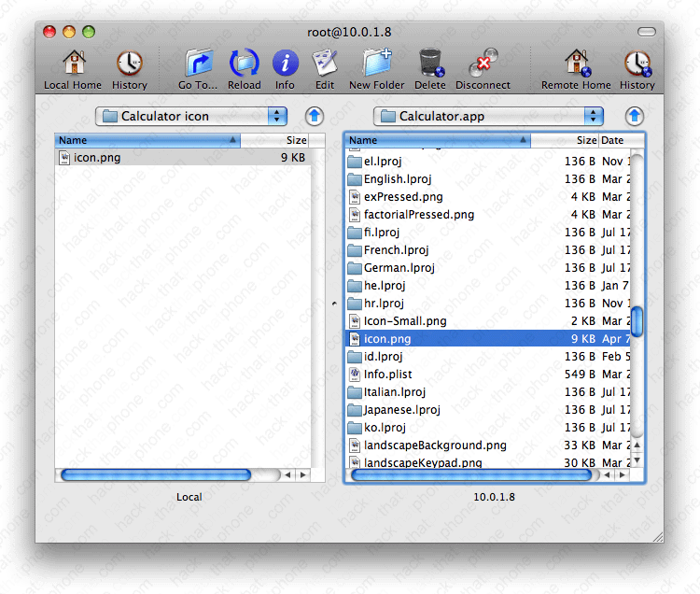The width and height of the screenshot is (700, 594).
Task: Click the Go To... folder icon
Action: pyautogui.click(x=198, y=64)
